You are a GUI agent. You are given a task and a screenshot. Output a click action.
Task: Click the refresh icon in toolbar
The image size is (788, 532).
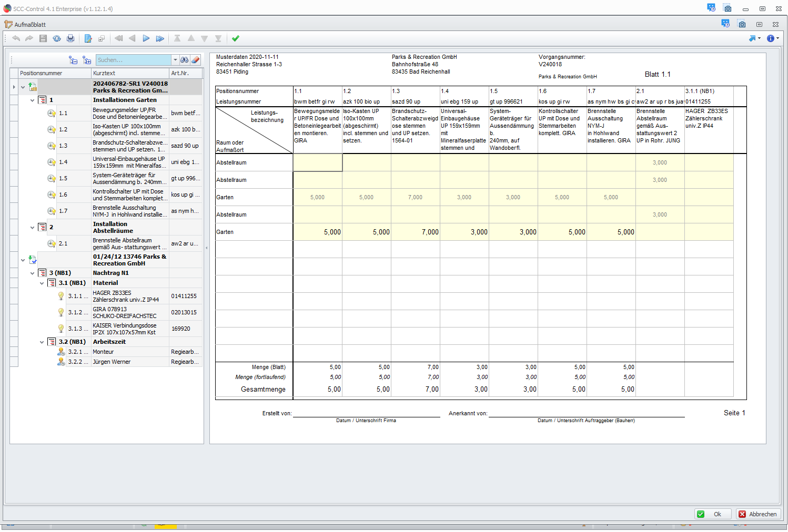57,38
